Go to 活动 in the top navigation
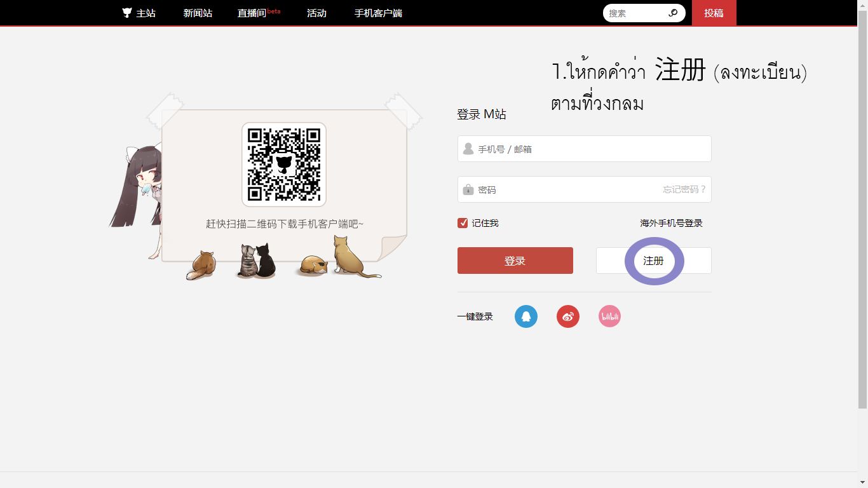This screenshot has width=868, height=488. pyautogui.click(x=316, y=13)
